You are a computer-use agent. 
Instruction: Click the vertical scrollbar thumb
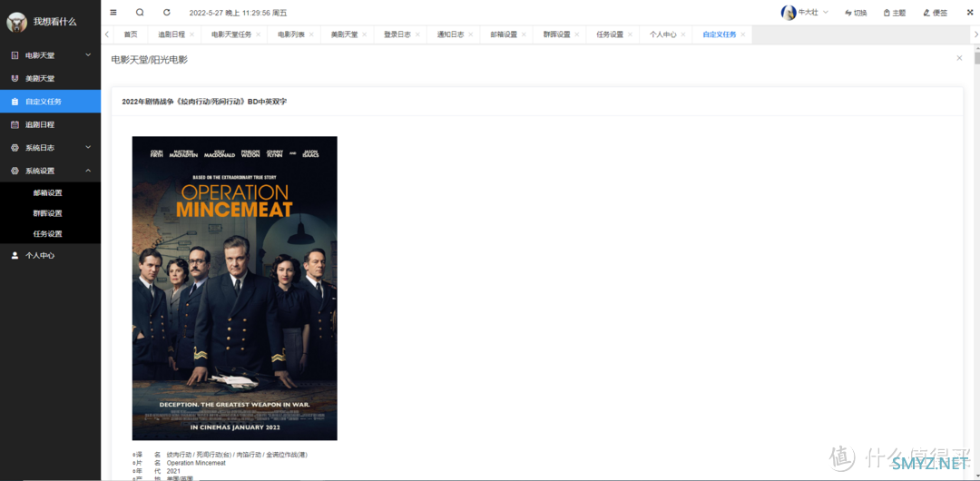[x=976, y=59]
